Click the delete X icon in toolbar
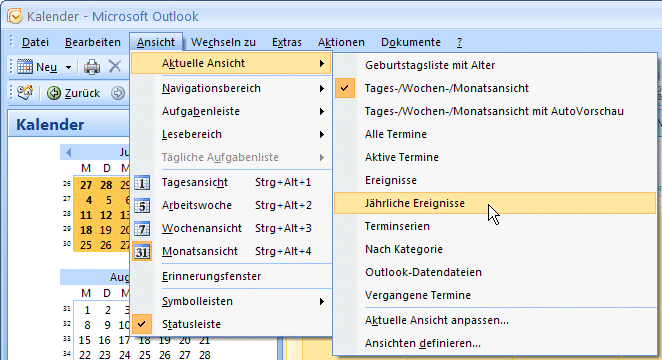Image resolution: width=662 pixels, height=360 pixels. pos(114,66)
